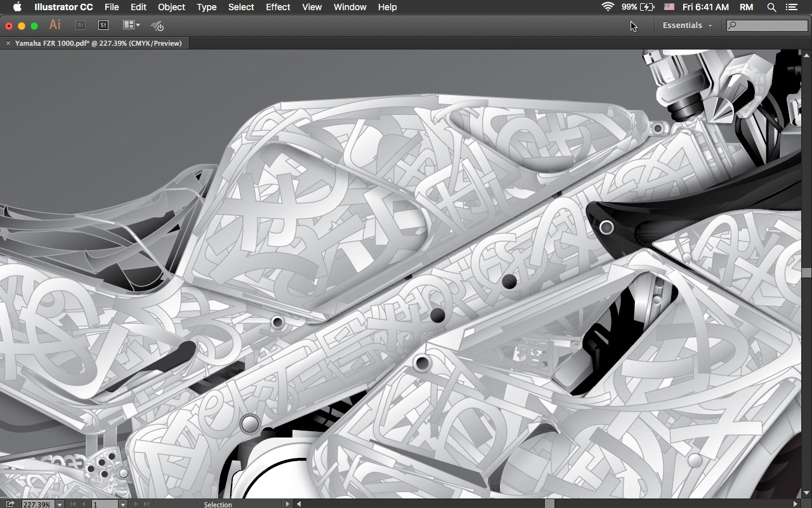Open the Object menu
Screen dimensions: 812x508
pyautogui.click(x=171, y=7)
